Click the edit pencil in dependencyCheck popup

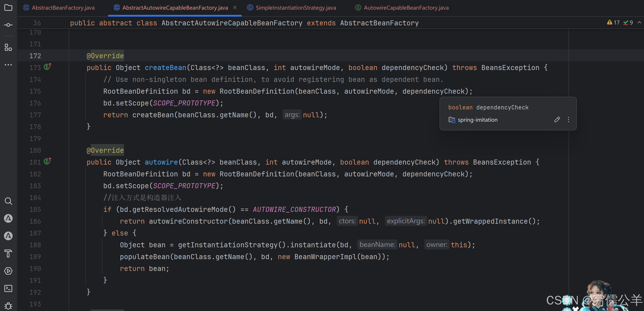(x=557, y=119)
